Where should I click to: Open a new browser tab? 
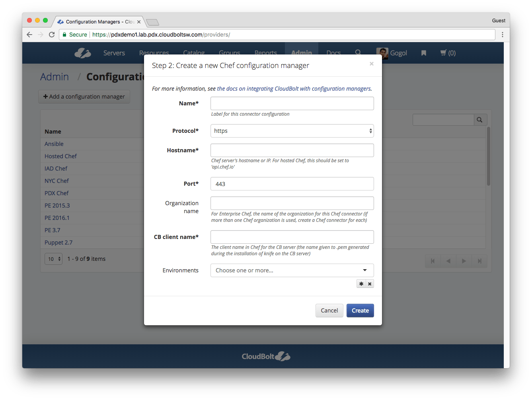[x=152, y=22]
